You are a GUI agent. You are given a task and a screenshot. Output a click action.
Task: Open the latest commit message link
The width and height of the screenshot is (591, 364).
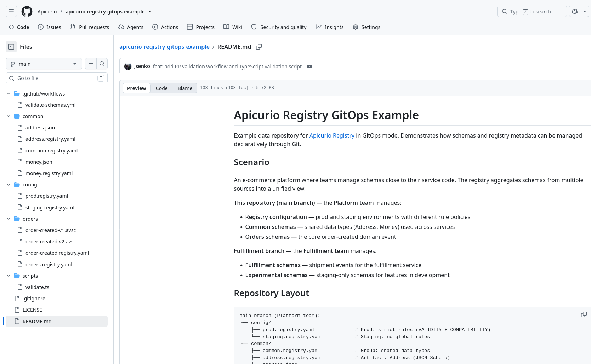(x=227, y=66)
